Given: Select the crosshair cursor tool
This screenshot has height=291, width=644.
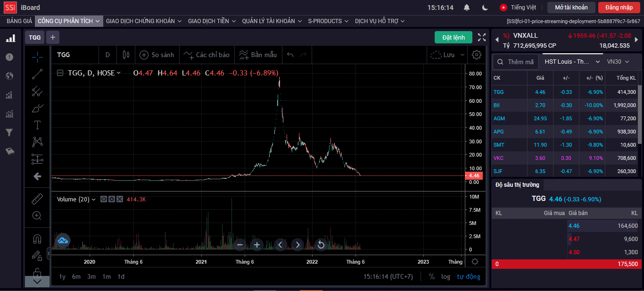Looking at the screenshot, I should 37,57.
